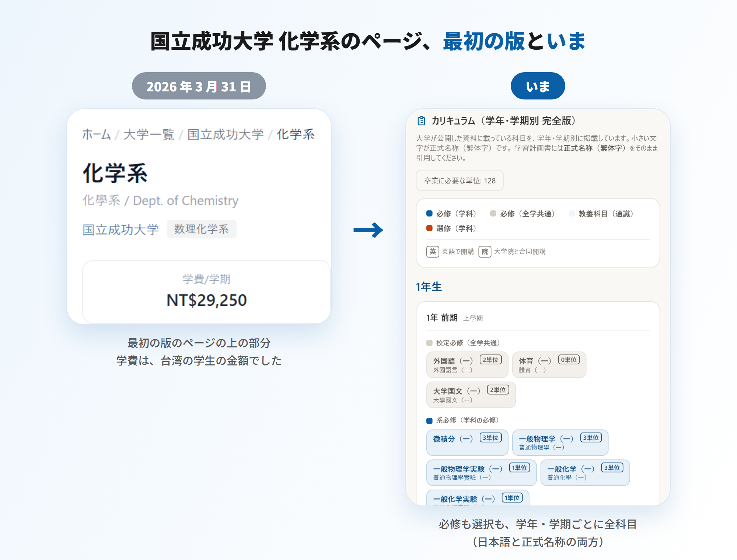Click the 国立成功大学 link below the title
This screenshot has width=737, height=560.
tap(121, 230)
